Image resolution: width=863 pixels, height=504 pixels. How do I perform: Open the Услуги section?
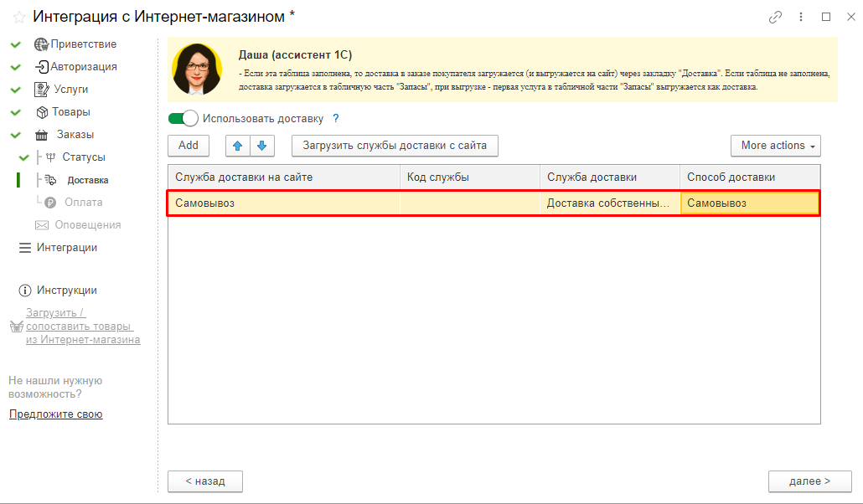click(x=71, y=89)
